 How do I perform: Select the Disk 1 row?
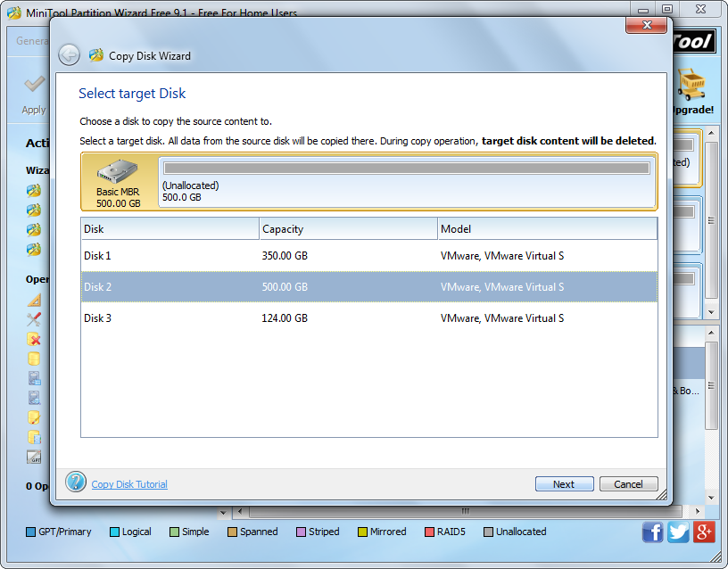coord(369,256)
